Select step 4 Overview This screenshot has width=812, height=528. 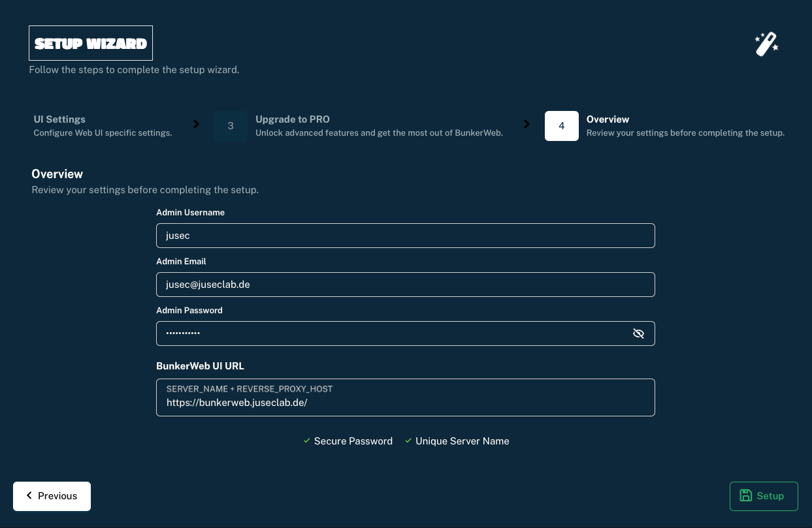coord(665,125)
